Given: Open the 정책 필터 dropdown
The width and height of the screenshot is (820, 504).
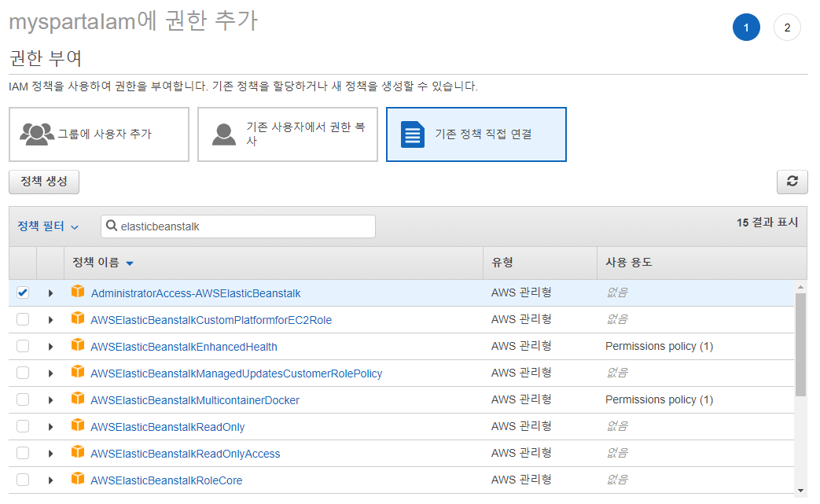Looking at the screenshot, I should click(x=48, y=226).
